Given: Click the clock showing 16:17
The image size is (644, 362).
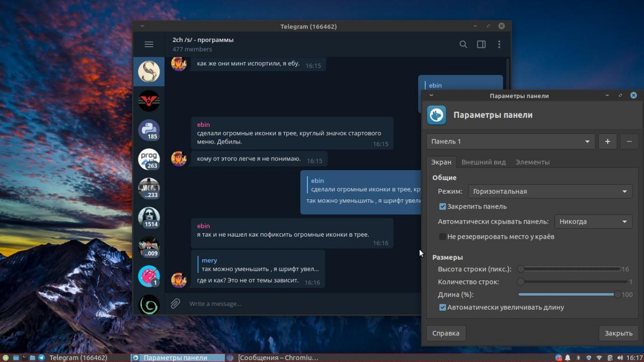Looking at the screenshot, I should point(634,358).
